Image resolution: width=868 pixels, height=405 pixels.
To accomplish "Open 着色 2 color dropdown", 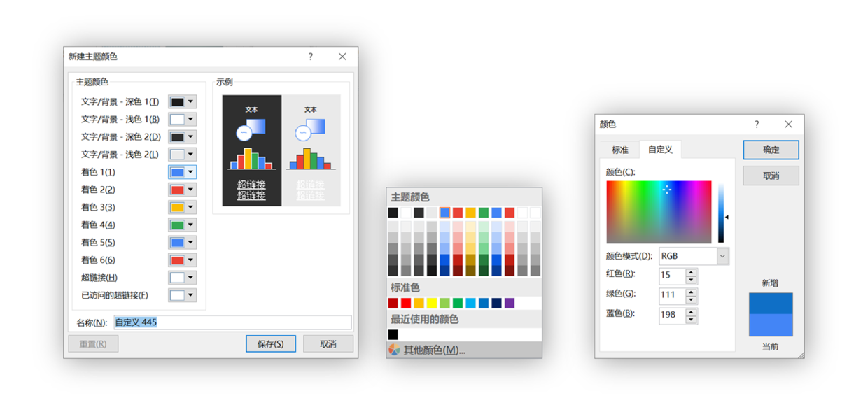I will [x=182, y=190].
